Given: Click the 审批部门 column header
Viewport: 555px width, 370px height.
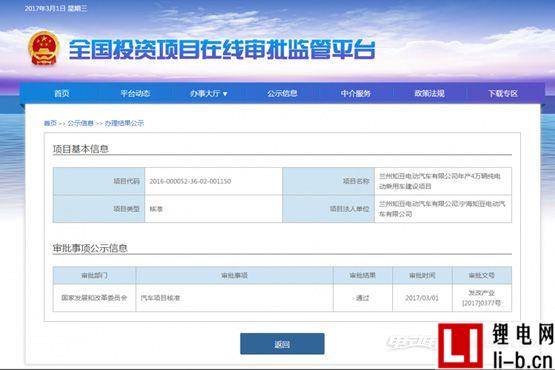Looking at the screenshot, I should tap(94, 275).
